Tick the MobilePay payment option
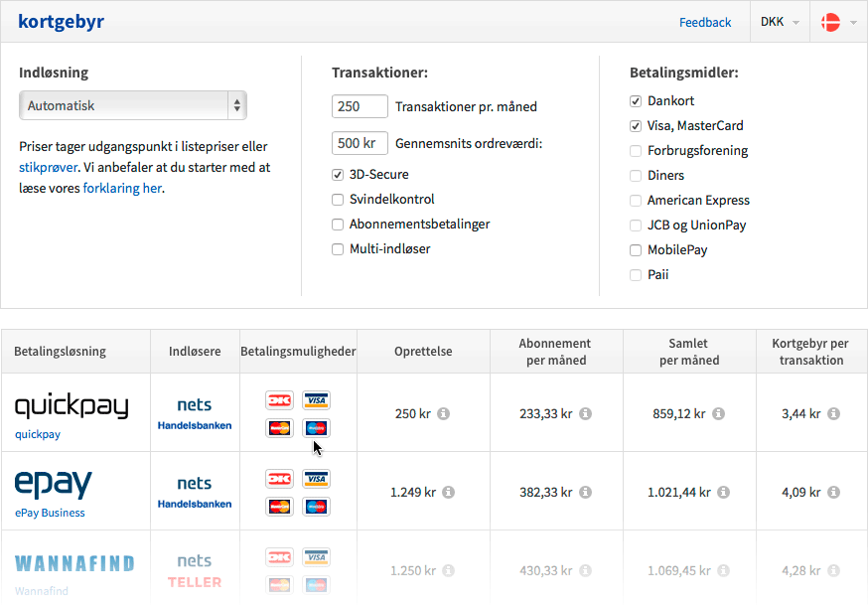 [636, 250]
